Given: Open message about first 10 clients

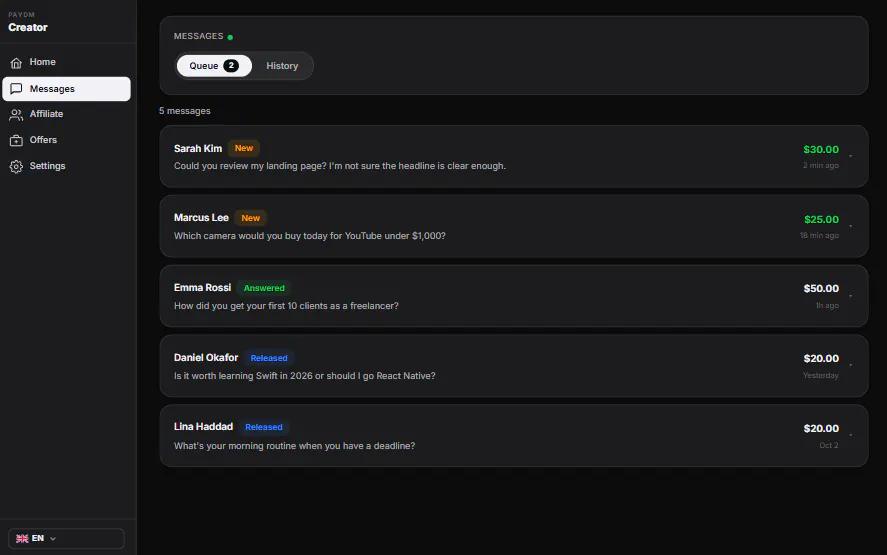Looking at the screenshot, I should point(286,306).
